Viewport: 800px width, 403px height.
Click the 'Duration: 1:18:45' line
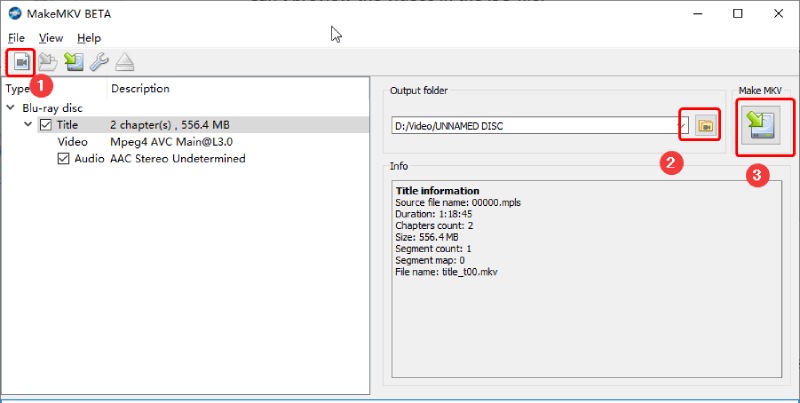click(434, 214)
